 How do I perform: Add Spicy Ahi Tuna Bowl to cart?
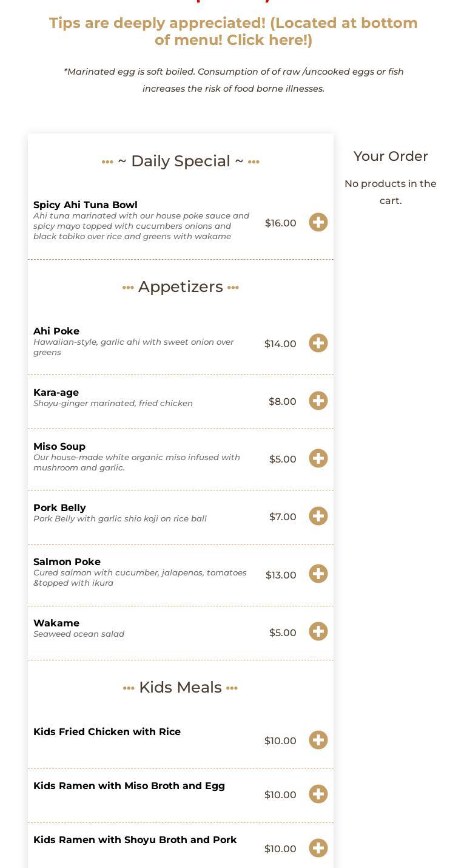(x=318, y=222)
